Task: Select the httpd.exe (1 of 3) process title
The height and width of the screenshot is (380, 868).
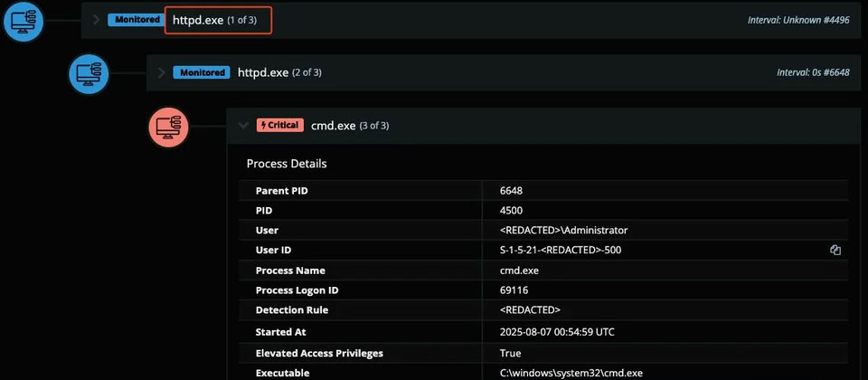Action: click(x=218, y=20)
